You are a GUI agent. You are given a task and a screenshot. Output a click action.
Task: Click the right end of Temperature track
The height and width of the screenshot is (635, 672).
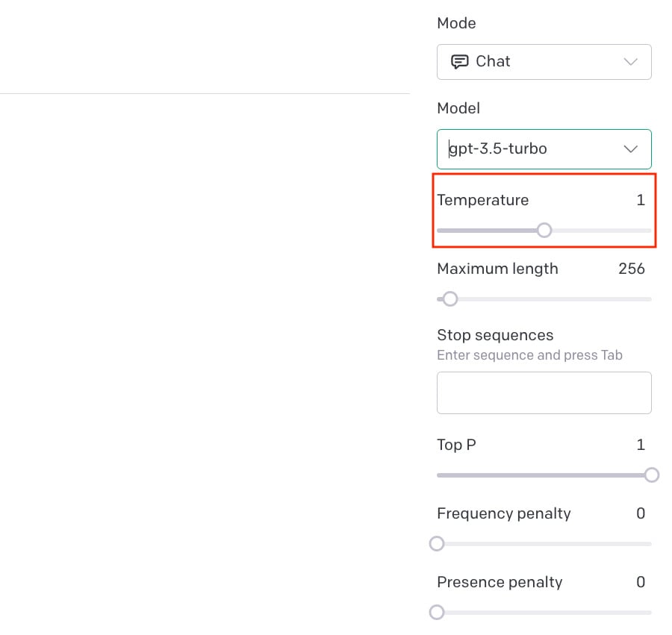[x=649, y=231]
